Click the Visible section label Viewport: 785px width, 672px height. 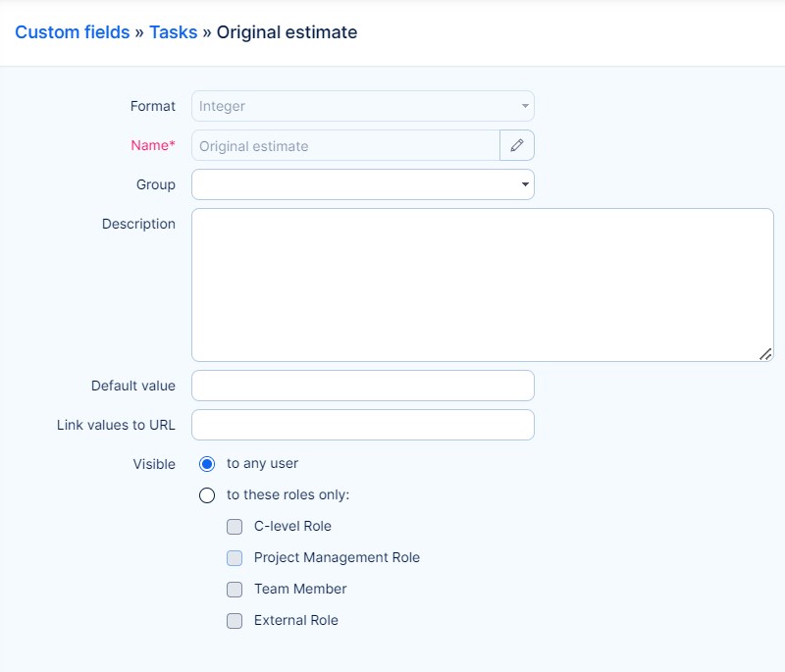coord(154,464)
